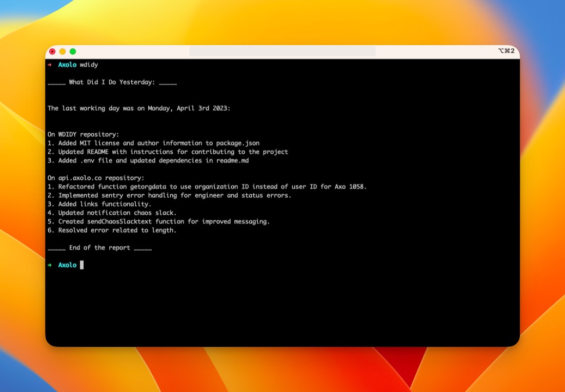Click the 'Monday, April 3rd 2023' date line
565x392 pixels.
139,109
